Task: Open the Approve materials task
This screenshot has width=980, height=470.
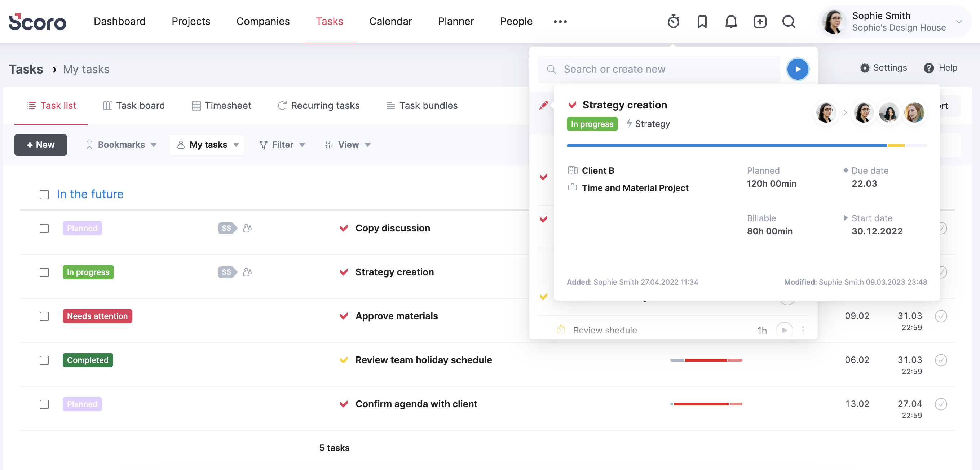Action: pyautogui.click(x=396, y=316)
